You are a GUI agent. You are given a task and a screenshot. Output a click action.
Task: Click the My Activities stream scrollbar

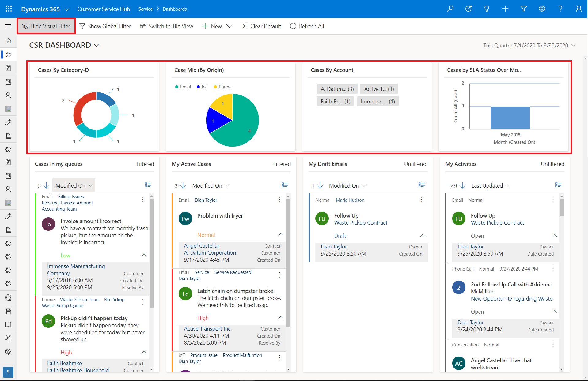(562, 207)
